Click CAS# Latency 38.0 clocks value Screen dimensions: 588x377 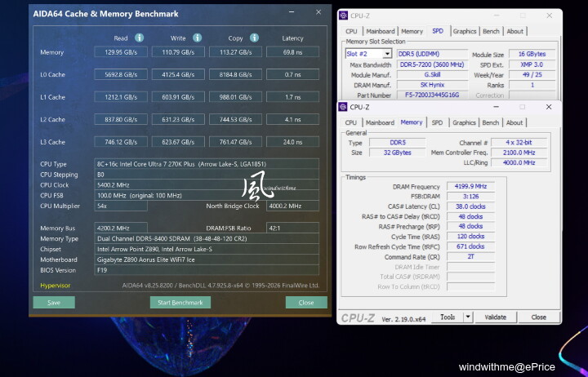[x=470, y=206]
